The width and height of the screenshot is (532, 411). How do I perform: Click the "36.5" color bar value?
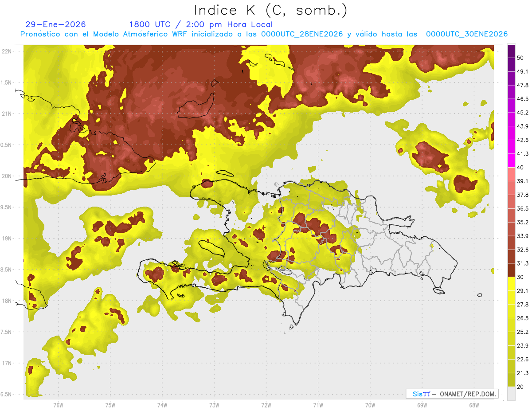pos(523,208)
